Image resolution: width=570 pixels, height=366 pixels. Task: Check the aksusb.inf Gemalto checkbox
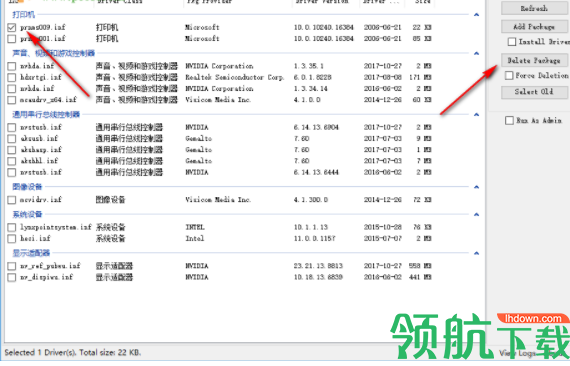click(x=12, y=139)
